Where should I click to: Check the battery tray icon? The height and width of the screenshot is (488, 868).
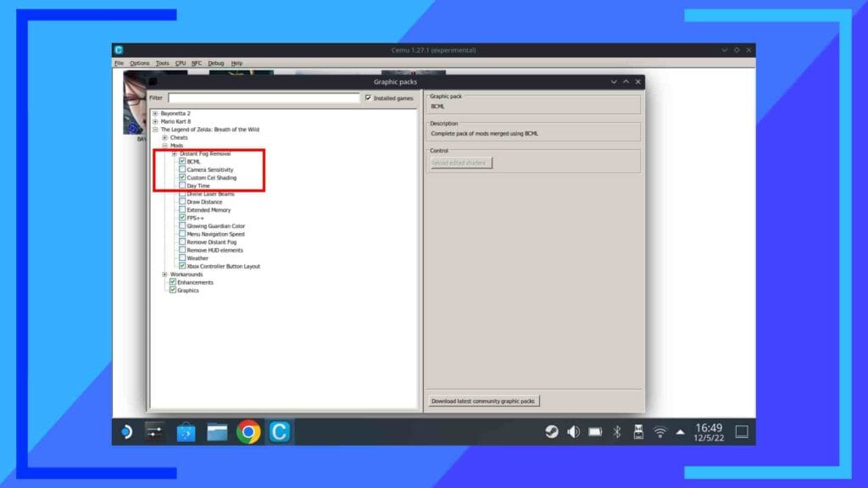click(x=595, y=431)
